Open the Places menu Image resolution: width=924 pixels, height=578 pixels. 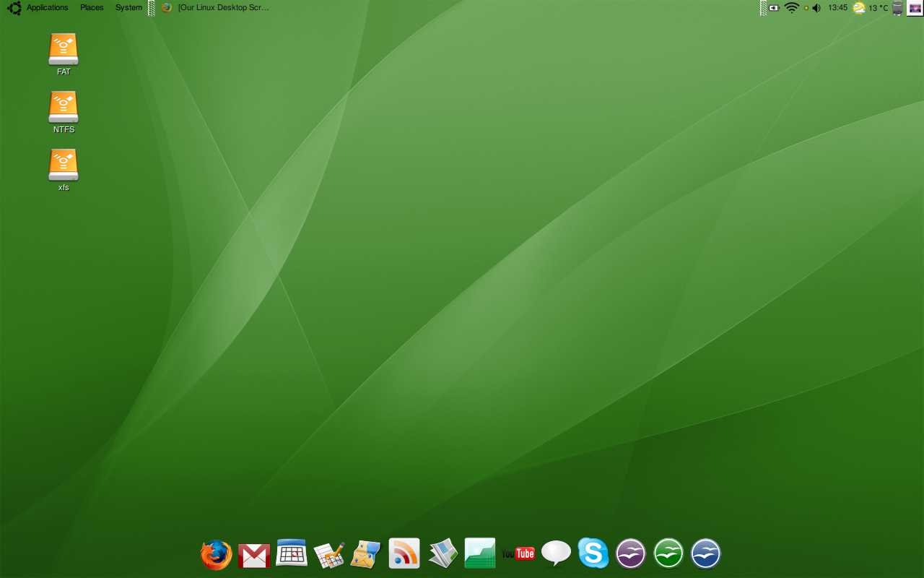pos(92,8)
